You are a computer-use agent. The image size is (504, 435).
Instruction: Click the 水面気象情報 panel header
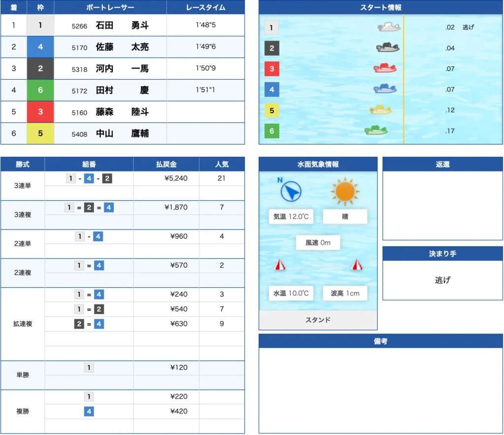(x=318, y=164)
